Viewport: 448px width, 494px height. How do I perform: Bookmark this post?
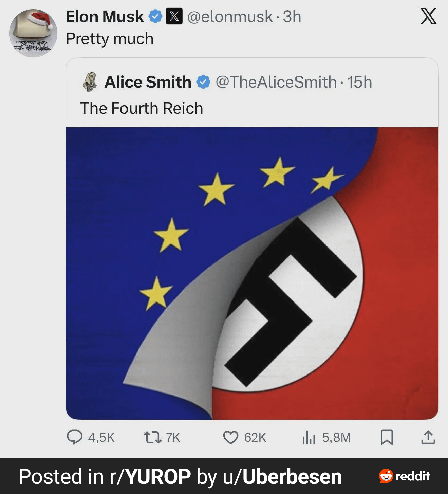[387, 437]
